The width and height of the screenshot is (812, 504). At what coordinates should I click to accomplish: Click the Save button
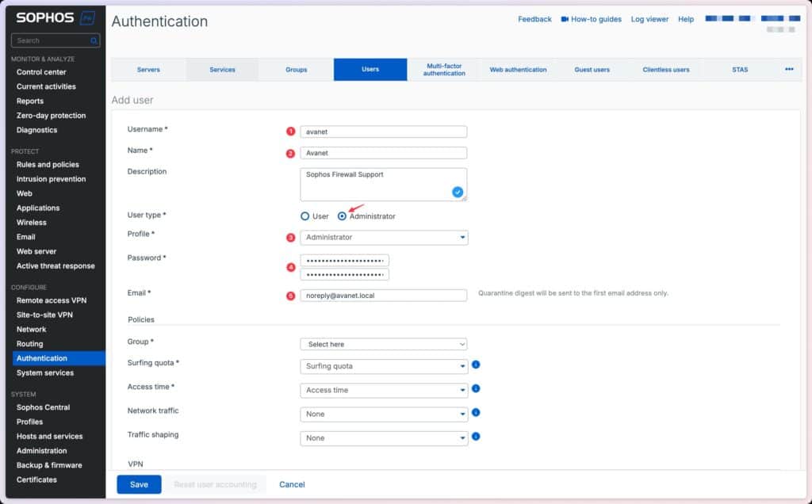click(139, 484)
